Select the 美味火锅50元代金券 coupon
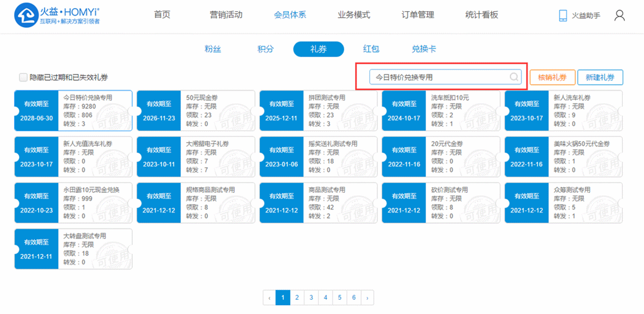Image resolution: width=644 pixels, height=314 pixels. click(x=563, y=157)
